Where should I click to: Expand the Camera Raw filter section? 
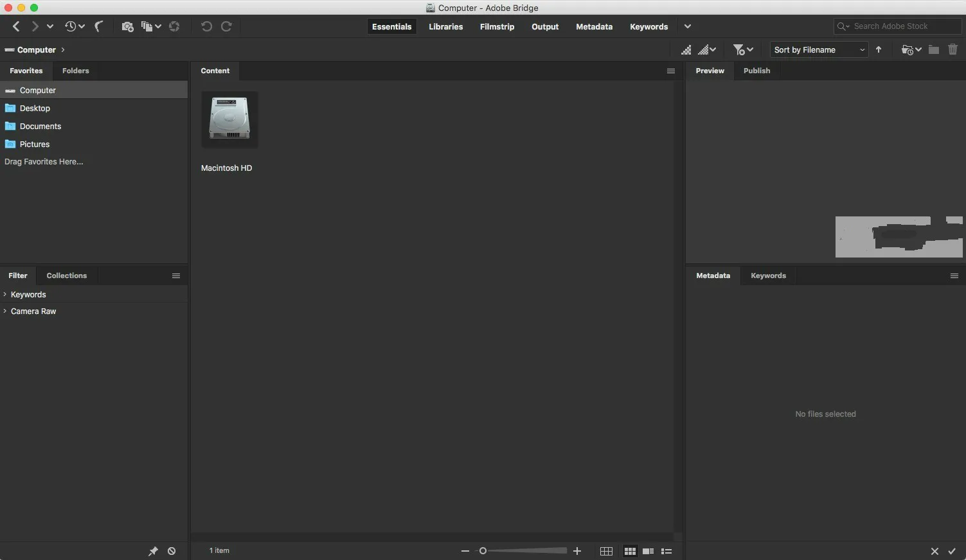click(x=33, y=311)
